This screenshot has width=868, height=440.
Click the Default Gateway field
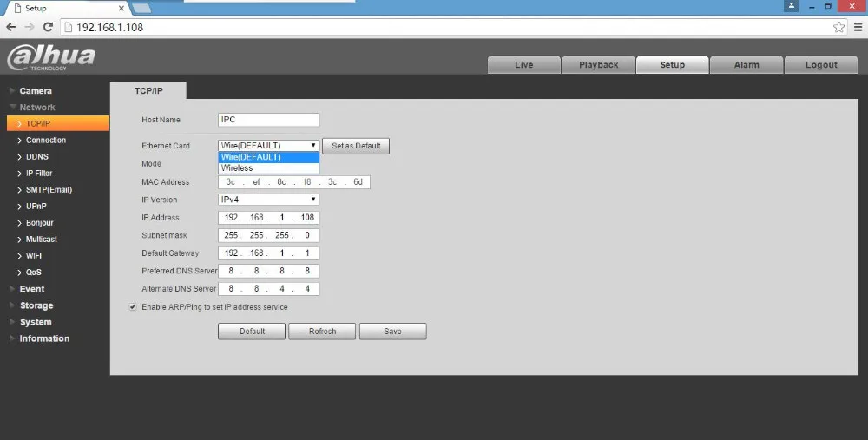pyautogui.click(x=268, y=253)
